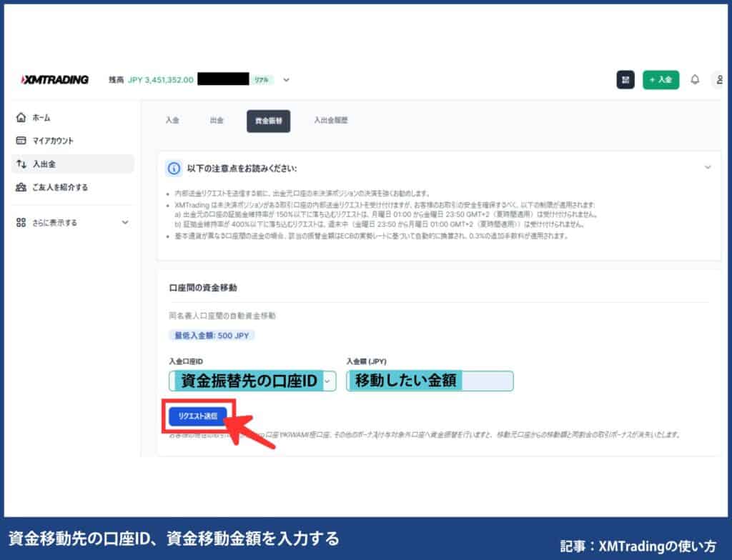
Task: Click the green ＋入金 button
Action: coord(661,80)
